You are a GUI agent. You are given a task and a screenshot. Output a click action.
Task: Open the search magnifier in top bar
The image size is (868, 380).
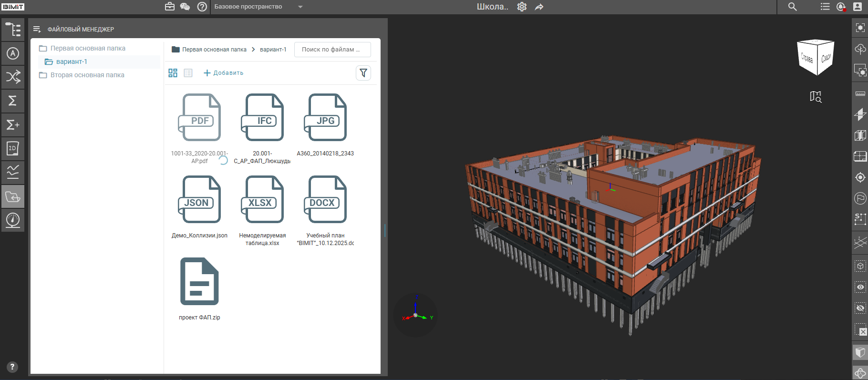coord(793,7)
